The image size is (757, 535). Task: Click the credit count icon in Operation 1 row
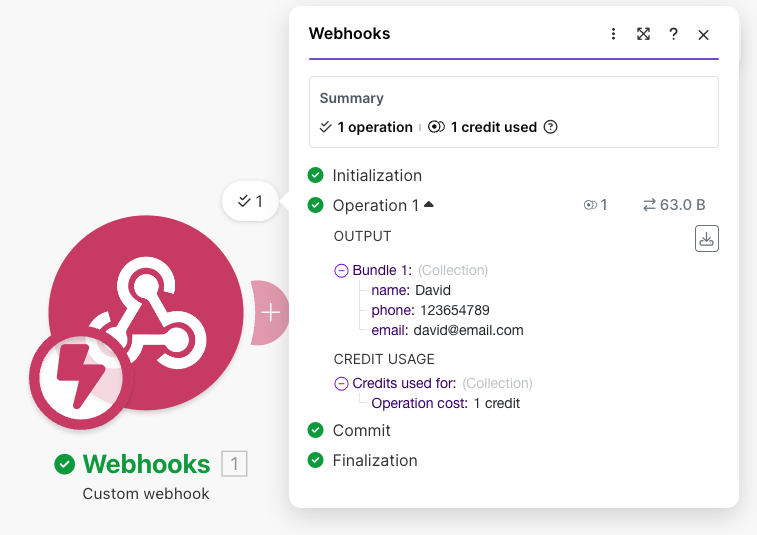coord(590,205)
